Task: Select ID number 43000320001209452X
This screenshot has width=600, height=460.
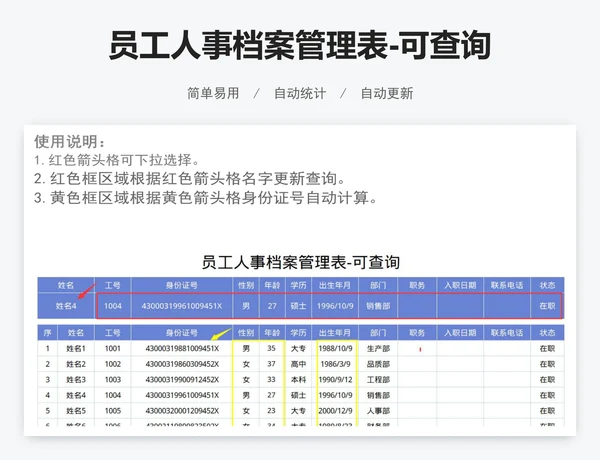Action: pyautogui.click(x=182, y=411)
